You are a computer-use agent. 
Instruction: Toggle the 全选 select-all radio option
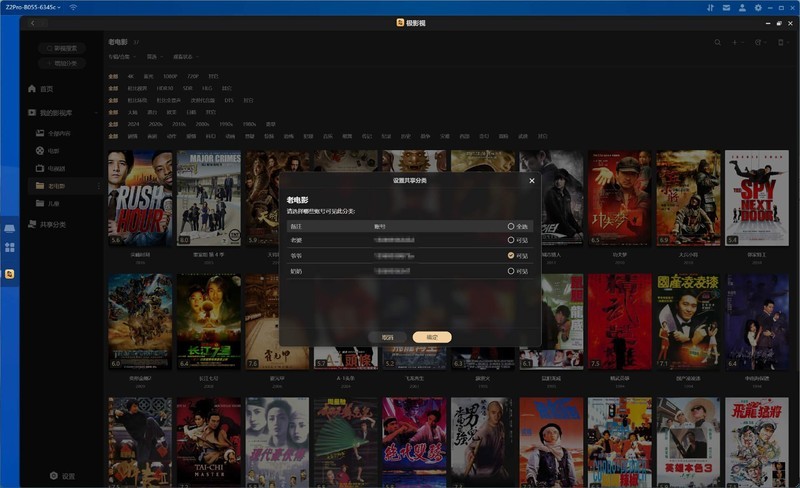(x=511, y=227)
